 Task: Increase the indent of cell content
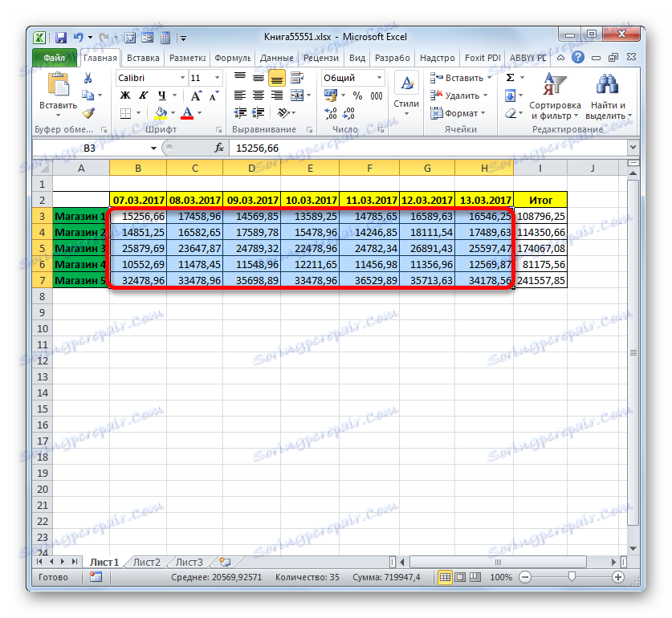pyautogui.click(x=259, y=113)
